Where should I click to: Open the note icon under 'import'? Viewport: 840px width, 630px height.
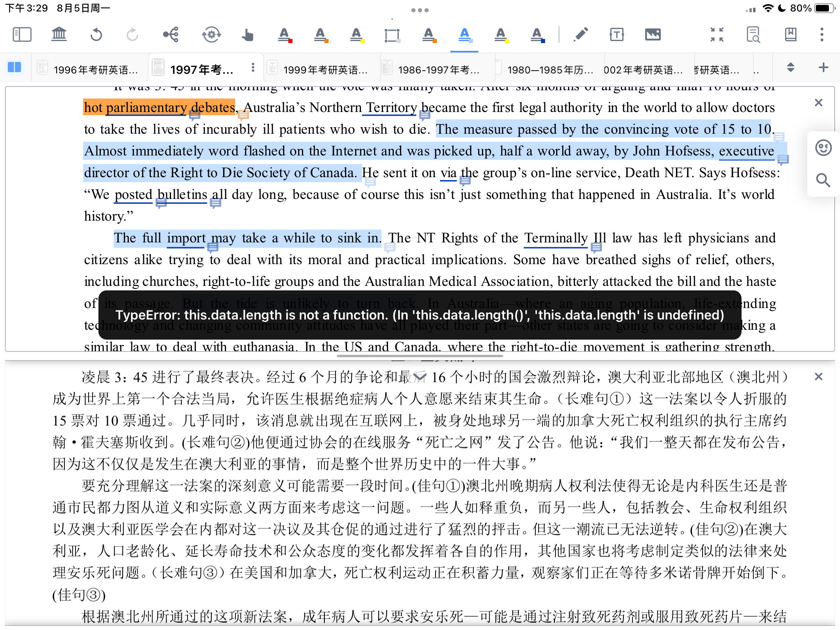coord(212,247)
